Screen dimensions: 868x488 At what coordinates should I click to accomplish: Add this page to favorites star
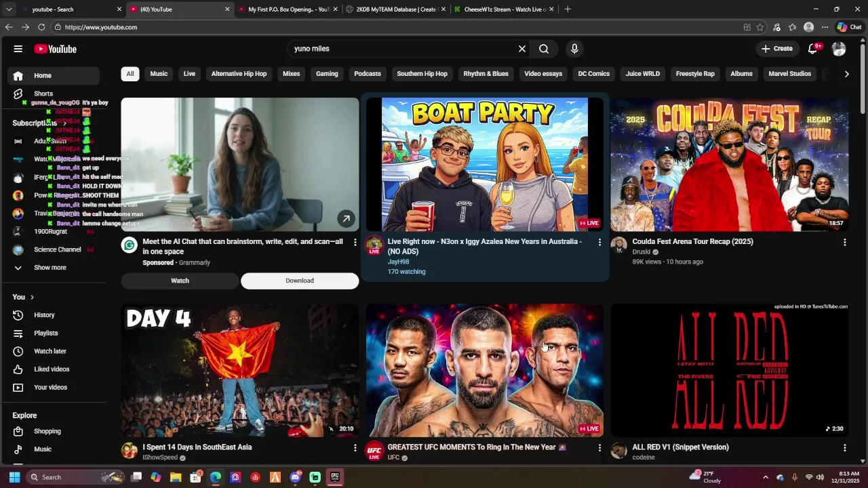[760, 27]
